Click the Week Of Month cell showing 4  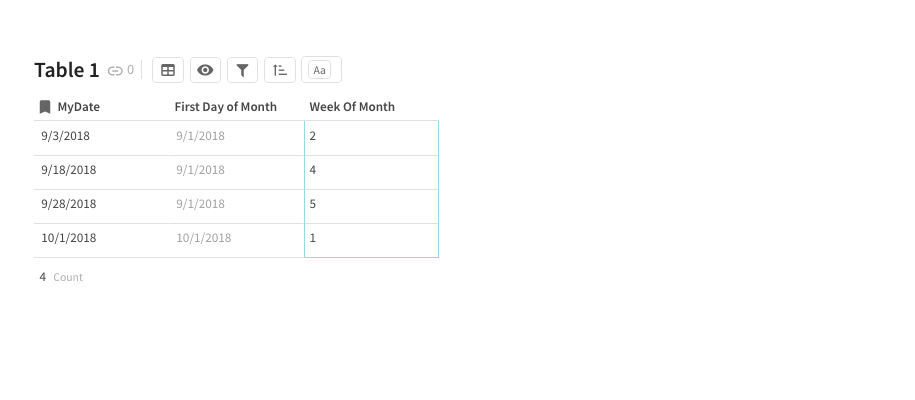coord(371,171)
